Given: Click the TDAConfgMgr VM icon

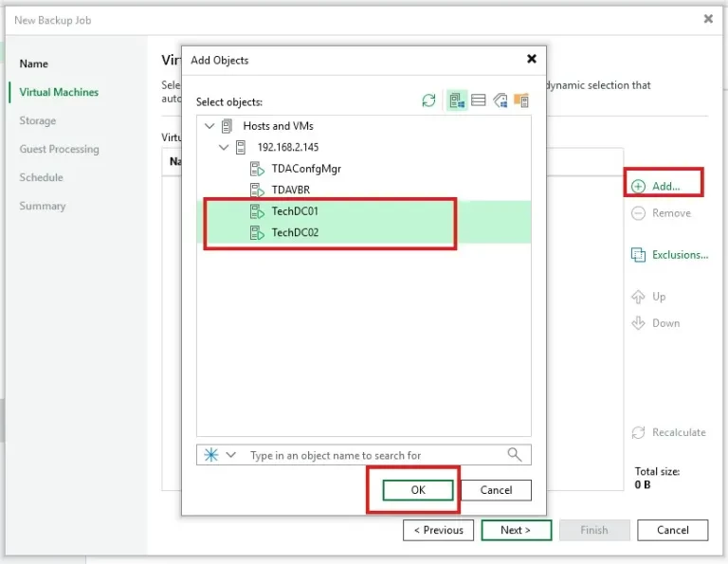Looking at the screenshot, I should (x=257, y=169).
